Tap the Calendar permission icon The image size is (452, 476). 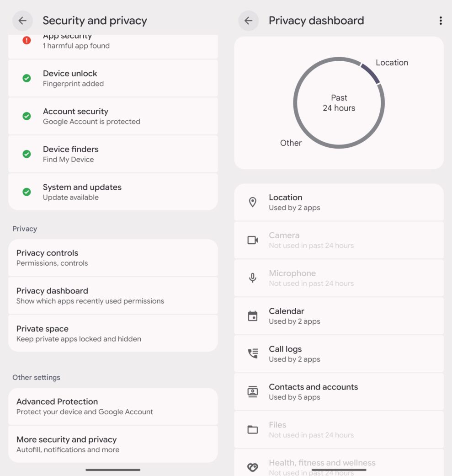pyautogui.click(x=252, y=316)
